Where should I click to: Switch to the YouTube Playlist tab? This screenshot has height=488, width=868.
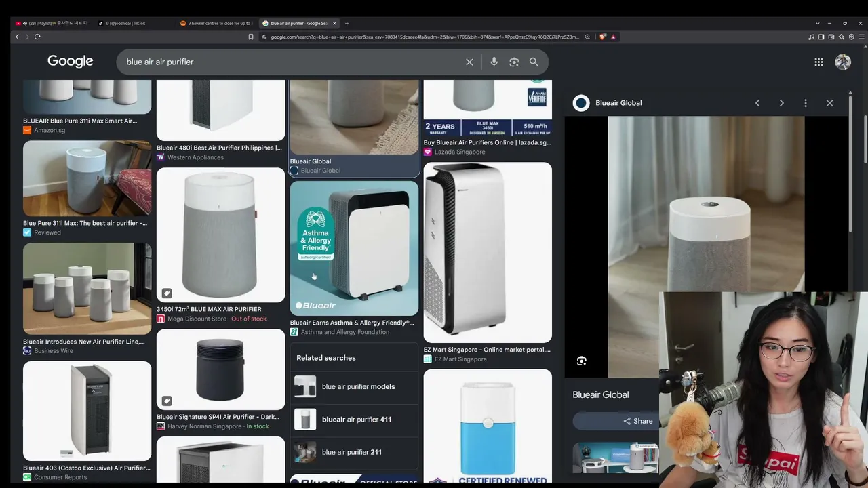52,23
